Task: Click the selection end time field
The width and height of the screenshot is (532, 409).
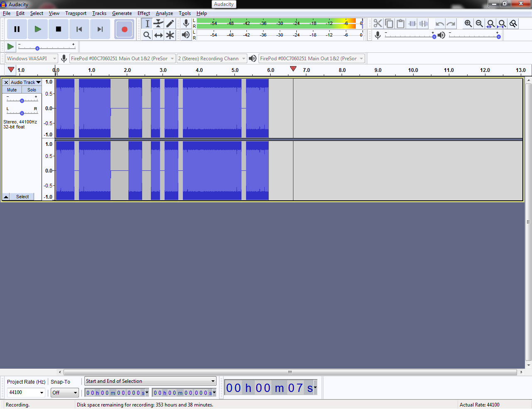Action: point(184,393)
